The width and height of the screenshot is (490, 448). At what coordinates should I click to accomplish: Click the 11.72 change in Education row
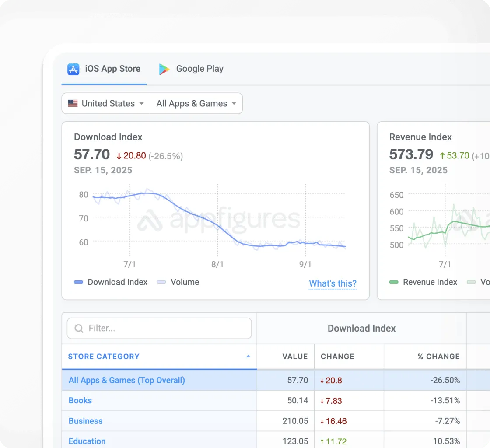(x=333, y=441)
